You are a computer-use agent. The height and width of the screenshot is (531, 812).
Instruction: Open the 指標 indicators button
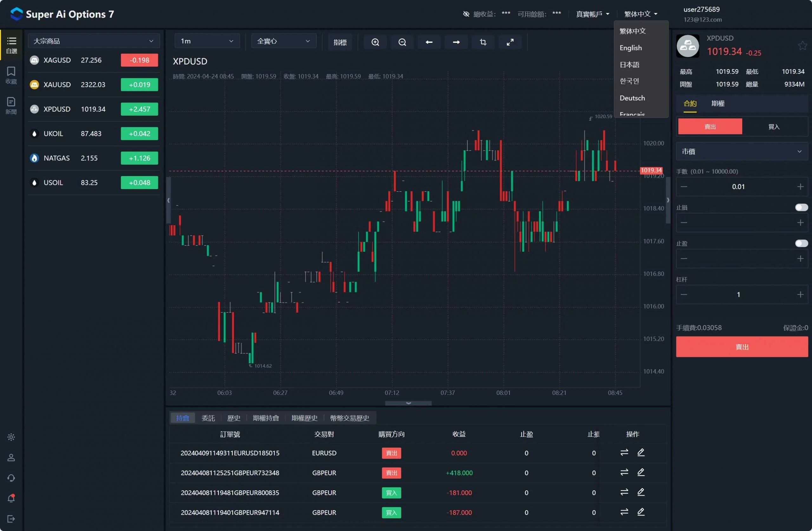340,42
